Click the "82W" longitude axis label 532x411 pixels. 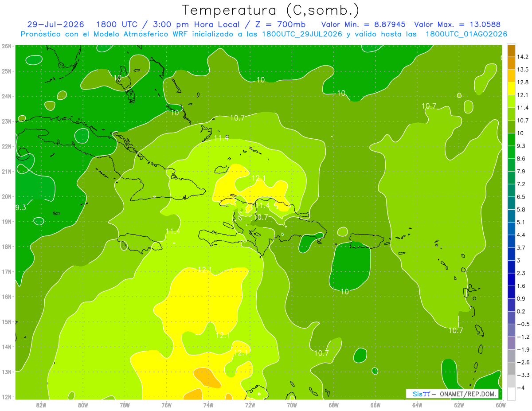click(41, 405)
